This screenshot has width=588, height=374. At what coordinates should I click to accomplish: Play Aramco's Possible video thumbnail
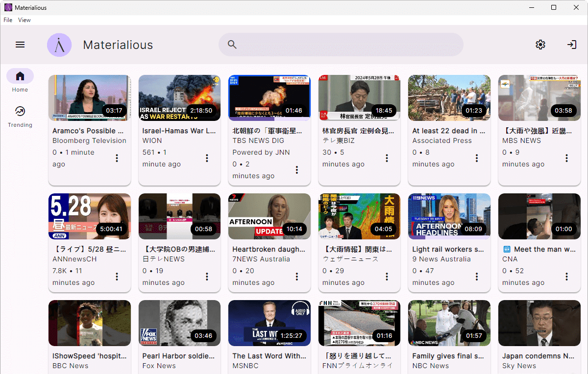(90, 98)
